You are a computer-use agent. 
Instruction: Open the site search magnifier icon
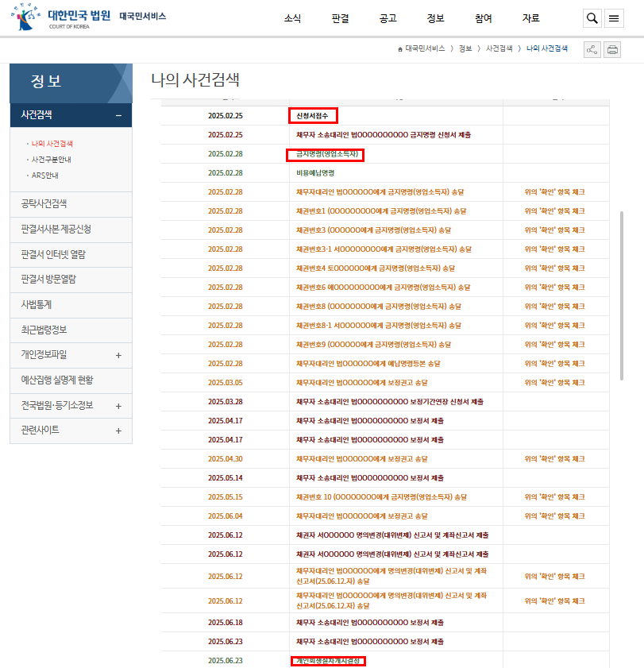pos(592,18)
